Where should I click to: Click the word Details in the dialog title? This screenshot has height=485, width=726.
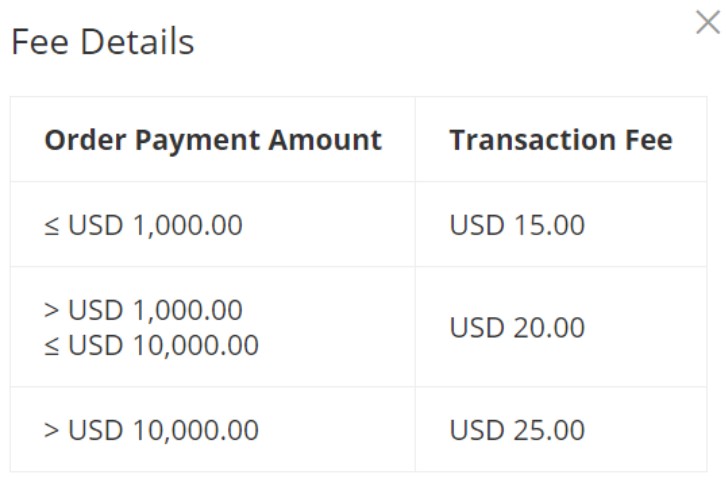click(x=137, y=42)
